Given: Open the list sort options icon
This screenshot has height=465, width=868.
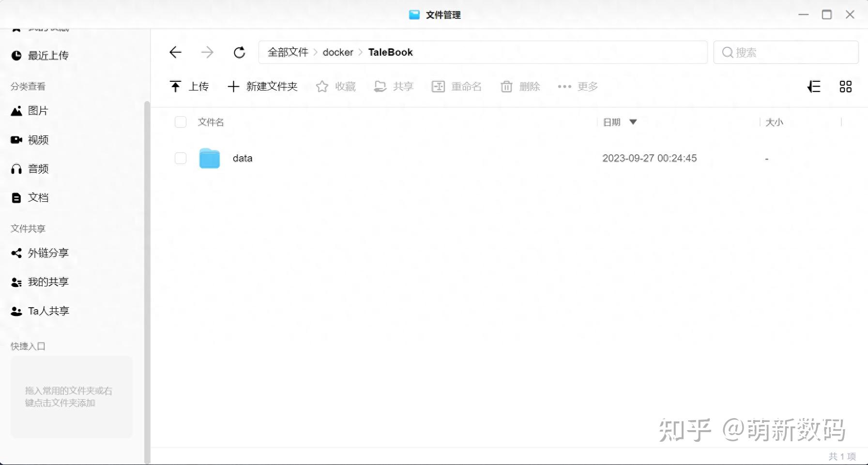Looking at the screenshot, I should [814, 87].
